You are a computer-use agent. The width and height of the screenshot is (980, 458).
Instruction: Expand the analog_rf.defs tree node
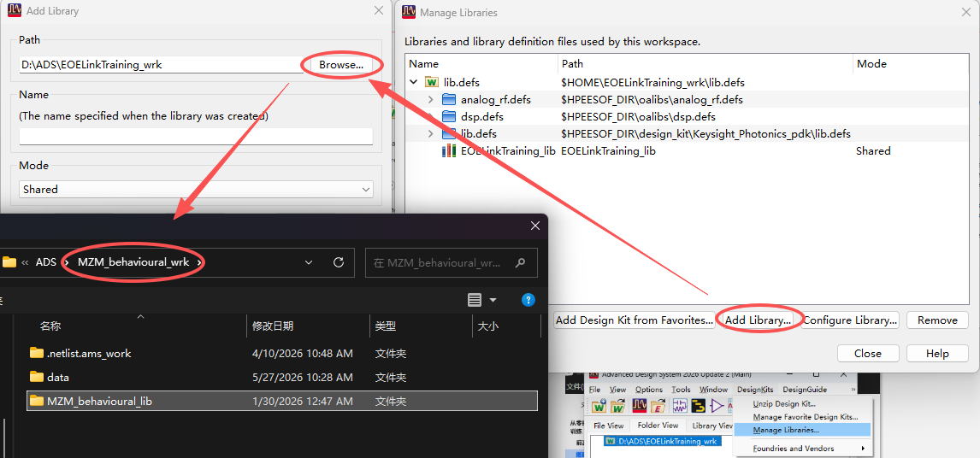pos(431,99)
